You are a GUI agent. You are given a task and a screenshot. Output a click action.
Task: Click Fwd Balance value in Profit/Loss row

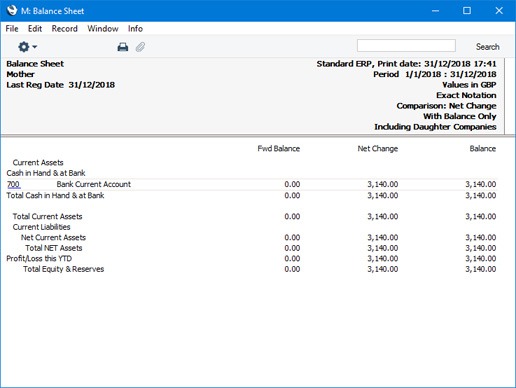[292, 259]
